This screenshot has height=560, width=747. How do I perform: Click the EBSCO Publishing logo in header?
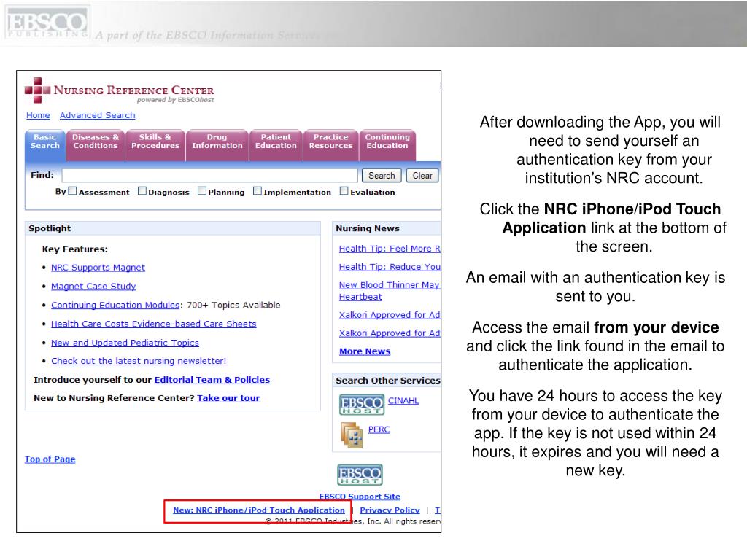pyautogui.click(x=47, y=23)
